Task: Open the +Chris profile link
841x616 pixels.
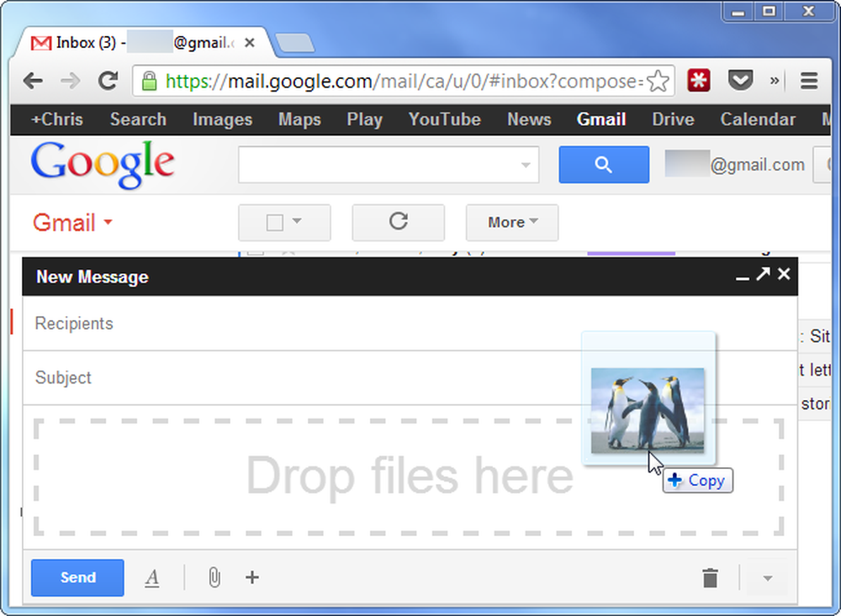Action: pyautogui.click(x=57, y=119)
